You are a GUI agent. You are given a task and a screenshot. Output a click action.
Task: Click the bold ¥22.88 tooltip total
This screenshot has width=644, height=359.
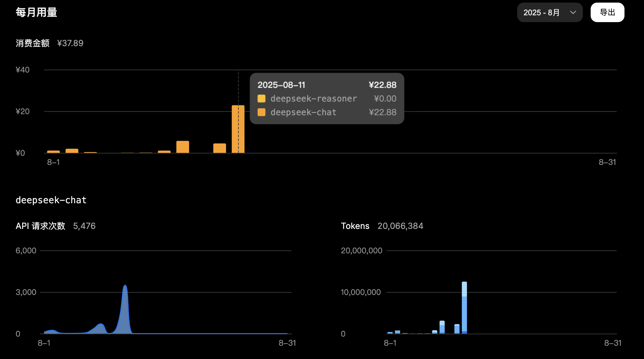[x=382, y=85]
